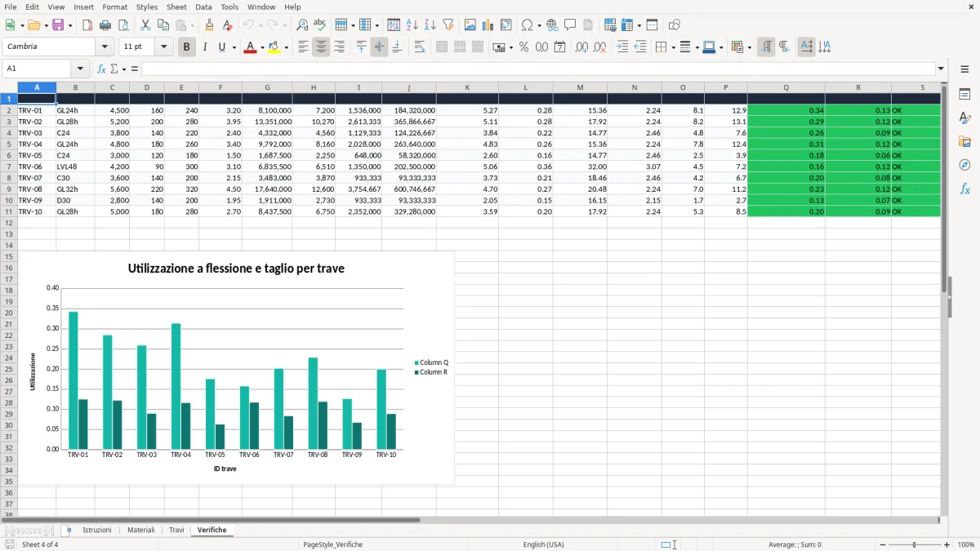Viewport: 980px width, 551px height.
Task: Click Export as PDF icon
Action: tap(87, 25)
